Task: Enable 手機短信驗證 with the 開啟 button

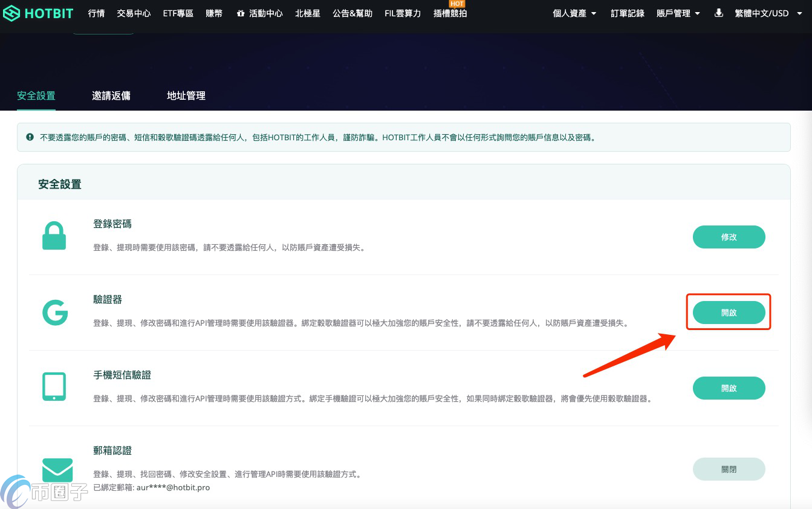Action: tap(729, 388)
